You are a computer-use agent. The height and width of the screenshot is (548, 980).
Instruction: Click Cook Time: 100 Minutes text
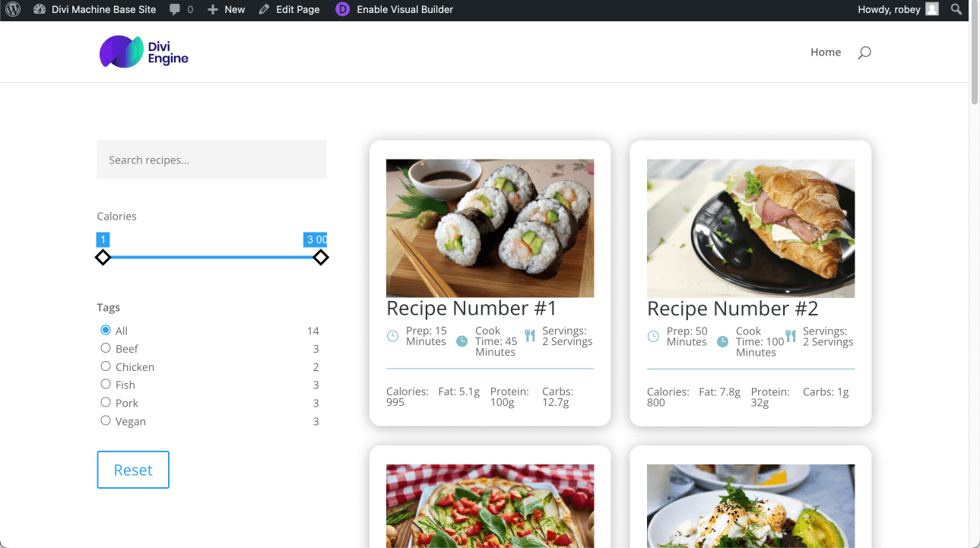click(760, 341)
